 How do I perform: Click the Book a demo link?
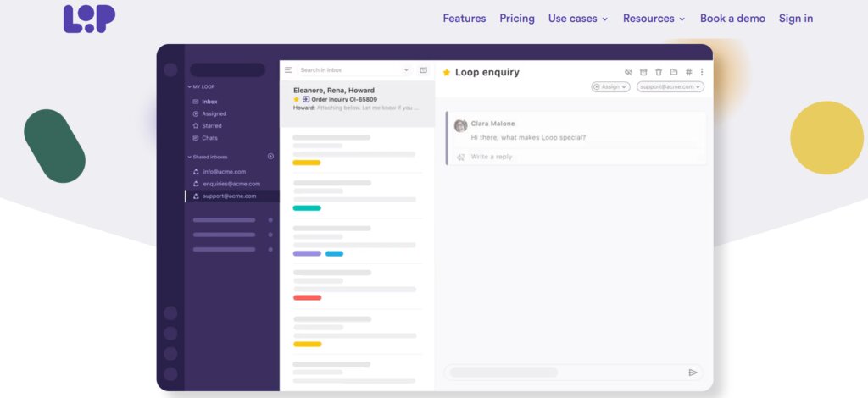point(732,19)
